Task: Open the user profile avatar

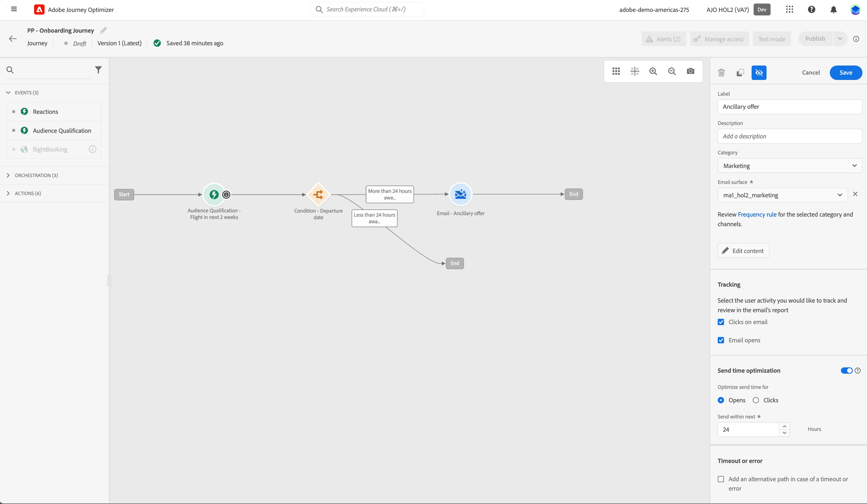Action: coord(855,9)
